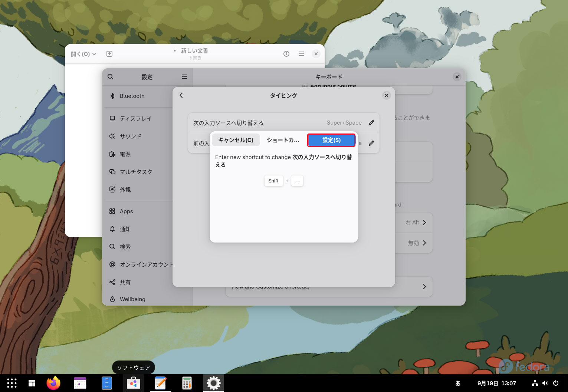The image size is (568, 392).
Task: Open the blue files app in taskbar
Action: coord(107,383)
